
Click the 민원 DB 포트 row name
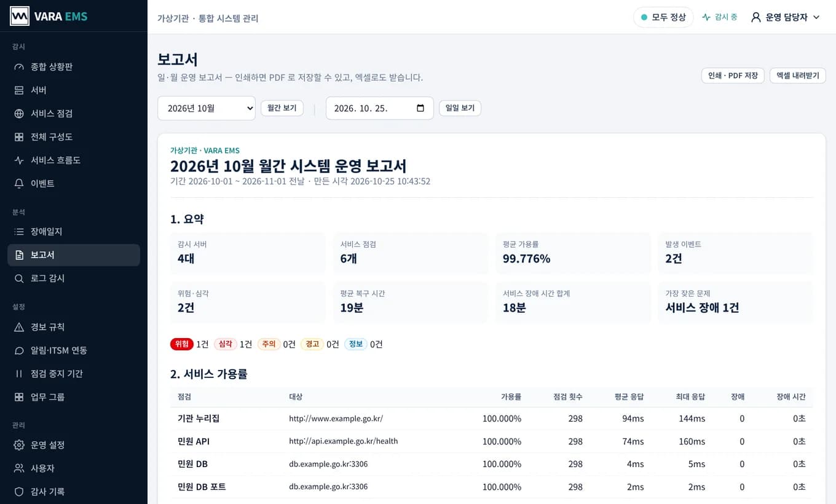click(x=202, y=487)
